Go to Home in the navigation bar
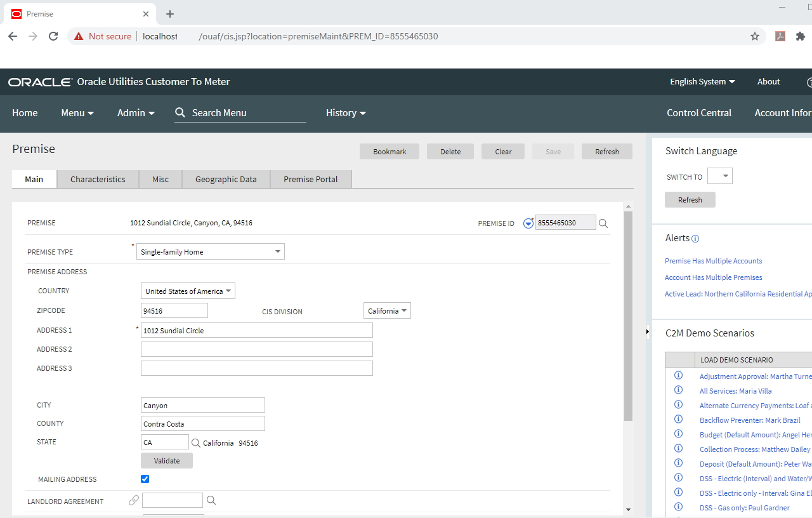Viewport: 812px width, 518px height. click(x=25, y=113)
